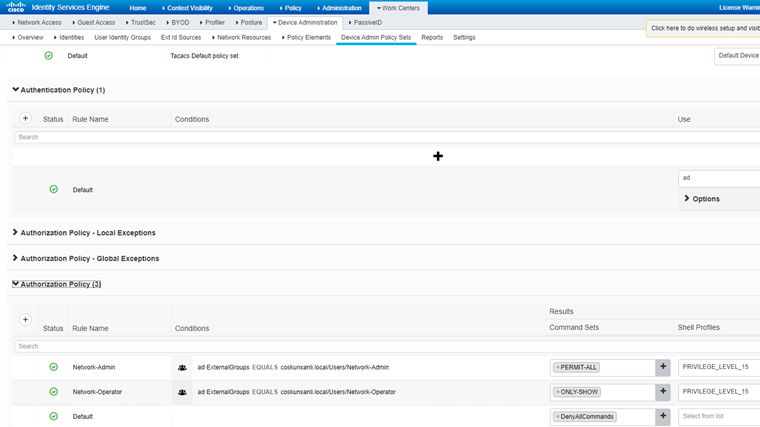Viewport: 760px width, 427px height.
Task: Open Network Access submenu
Action: pos(37,22)
